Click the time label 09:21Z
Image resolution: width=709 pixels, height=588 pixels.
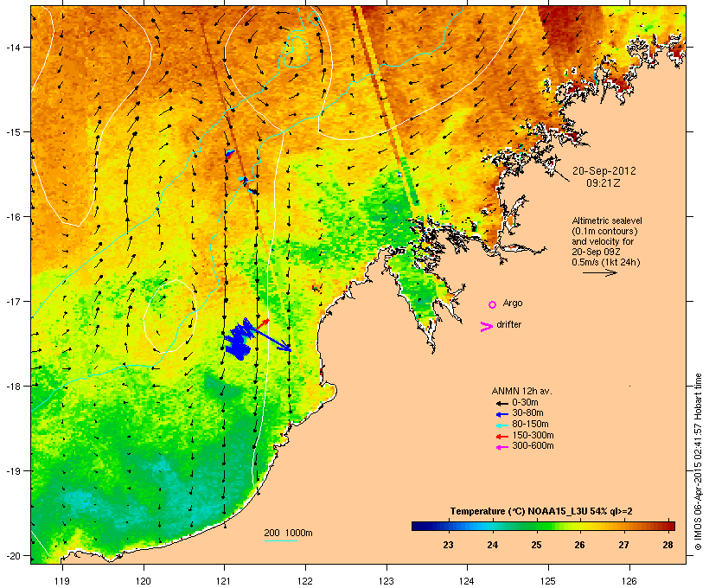[604, 183]
